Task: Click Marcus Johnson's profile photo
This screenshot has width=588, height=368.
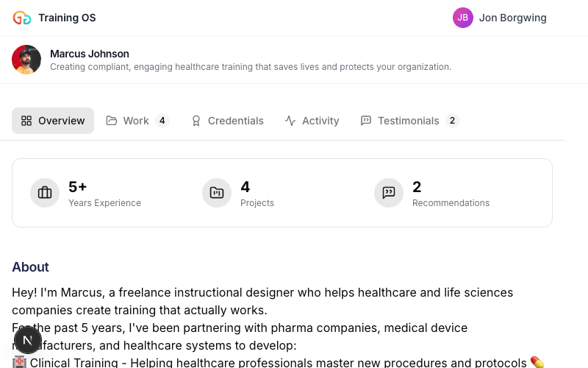Action: click(26, 60)
